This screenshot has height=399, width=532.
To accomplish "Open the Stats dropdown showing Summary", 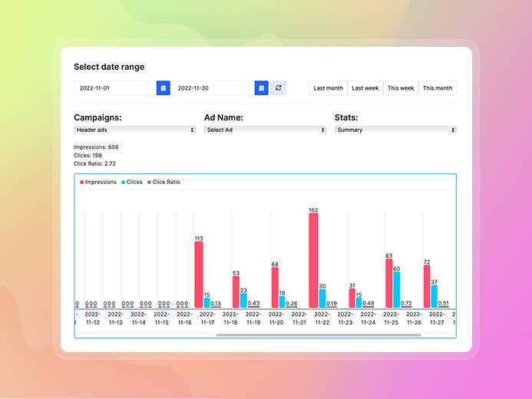I will (395, 130).
